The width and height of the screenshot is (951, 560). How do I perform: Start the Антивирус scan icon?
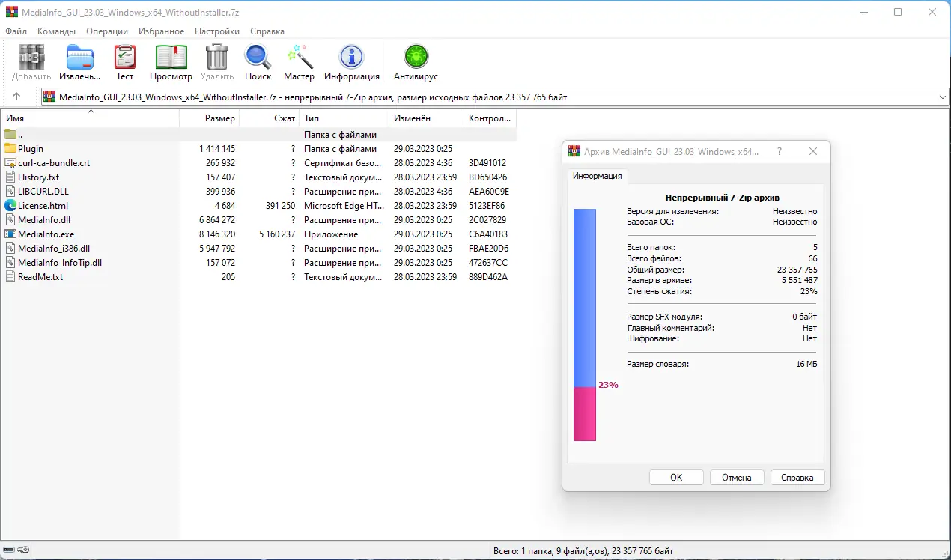pos(416,58)
